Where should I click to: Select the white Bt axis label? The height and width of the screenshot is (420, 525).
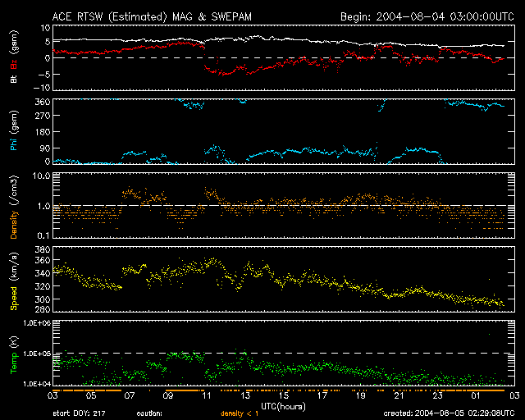point(14,80)
